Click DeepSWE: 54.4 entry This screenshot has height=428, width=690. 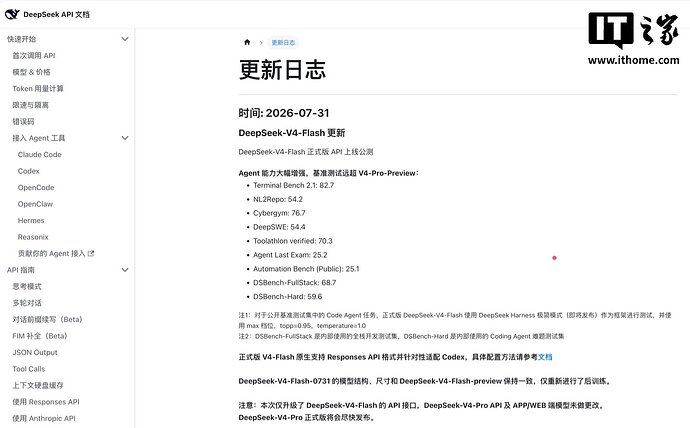pyautogui.click(x=279, y=227)
